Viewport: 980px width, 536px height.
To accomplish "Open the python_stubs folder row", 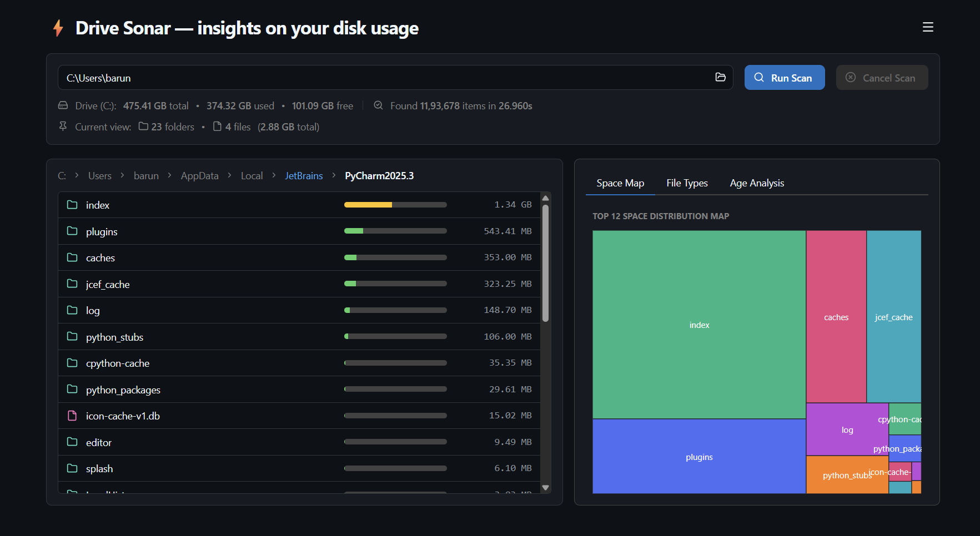I will (299, 336).
